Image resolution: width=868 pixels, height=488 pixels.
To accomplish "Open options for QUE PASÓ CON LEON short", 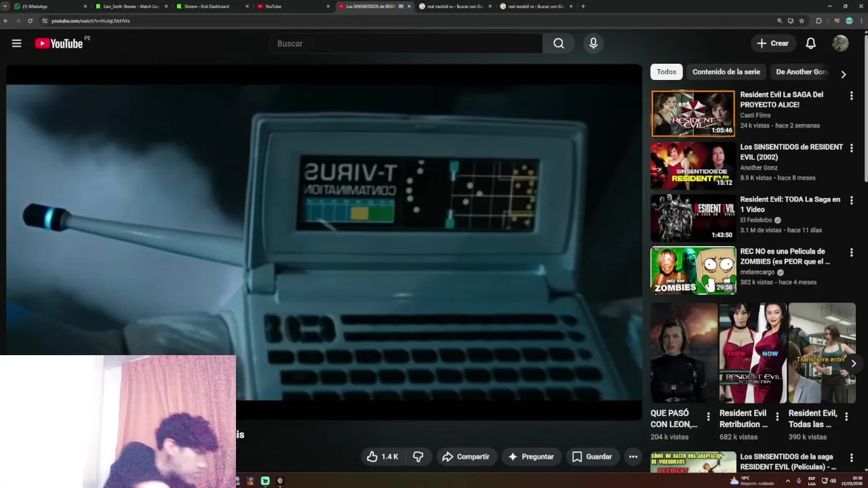I will coord(709,416).
